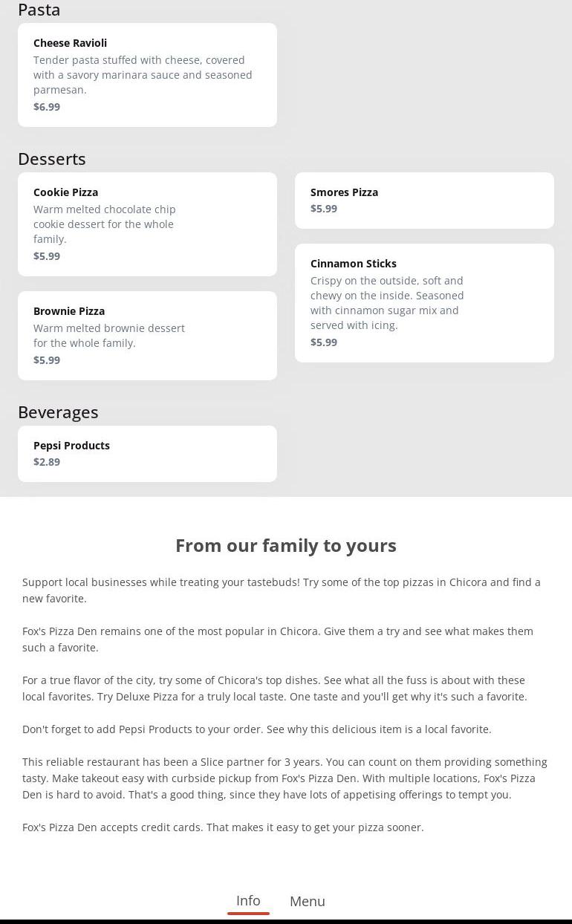Viewport: 572px width, 924px height.
Task: Click the Slice partner paragraph
Action: (285, 778)
